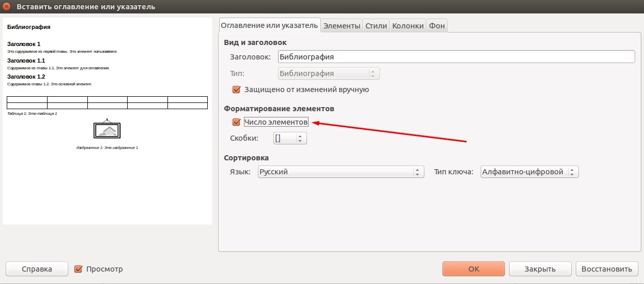Click the preview table

(107, 102)
